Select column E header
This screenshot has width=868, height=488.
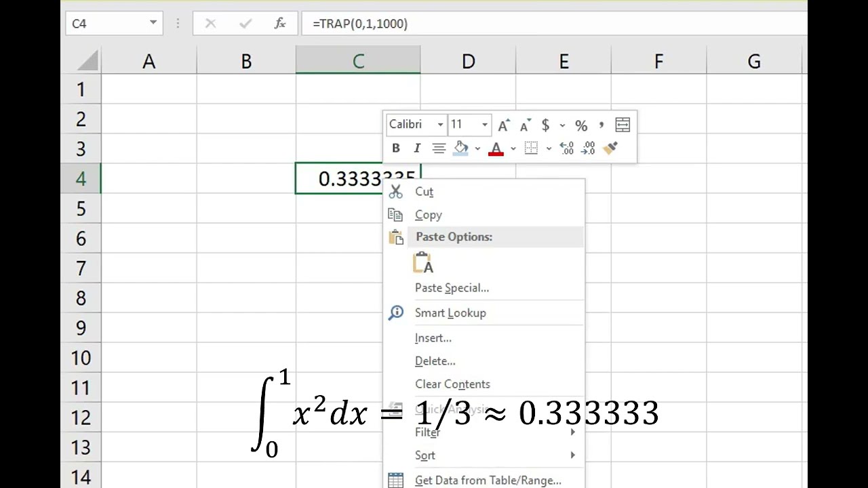pos(564,62)
